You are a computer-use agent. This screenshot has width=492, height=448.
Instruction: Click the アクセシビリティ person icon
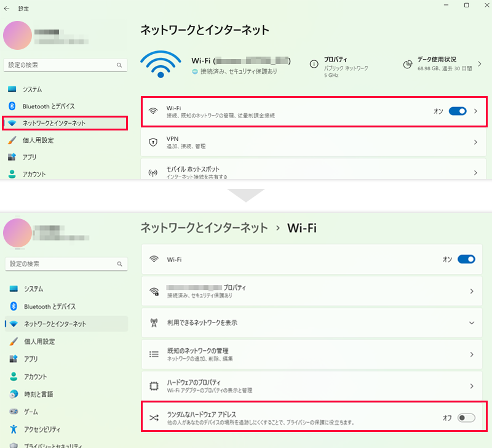pos(13,428)
